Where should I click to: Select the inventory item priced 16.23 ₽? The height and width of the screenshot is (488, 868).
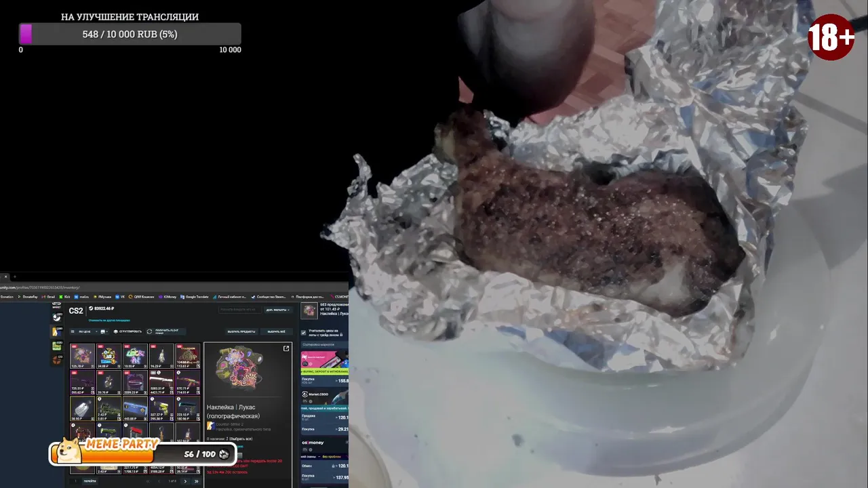pos(161,356)
